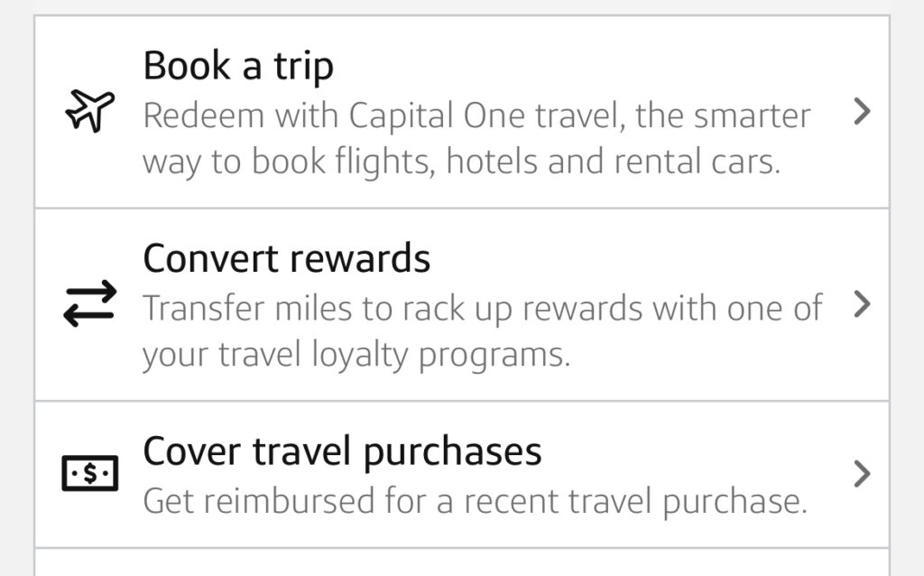The image size is (924, 576).
Task: Select the Book a trip heading
Action: [x=238, y=66]
